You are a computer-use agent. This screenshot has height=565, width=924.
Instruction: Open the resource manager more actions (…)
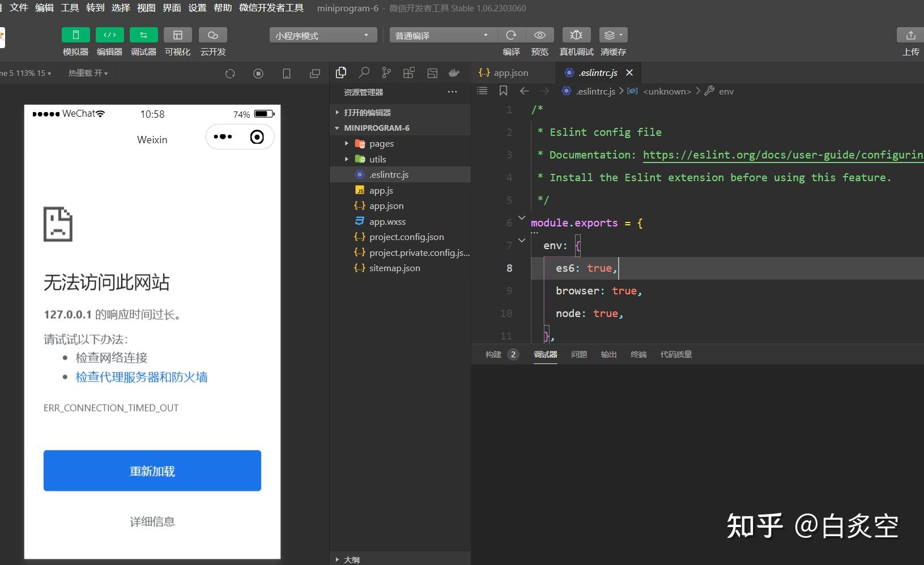coord(452,92)
